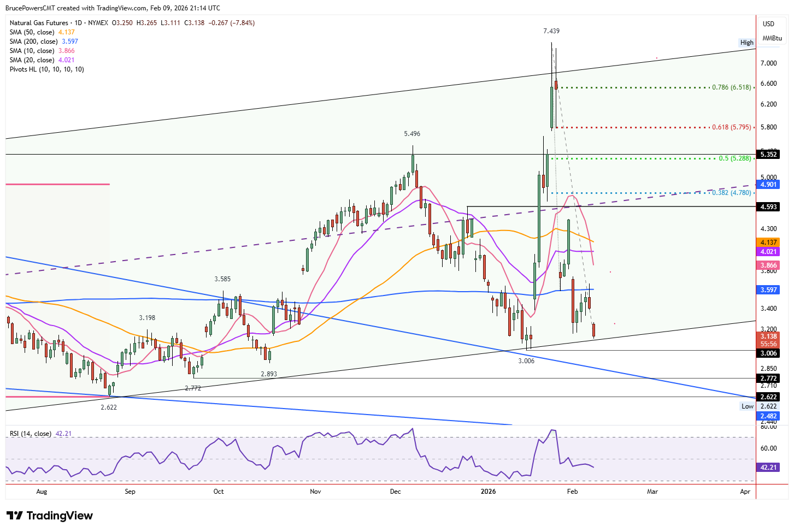Viewport: 794px width, 532px height.
Task: Click the Feb label on the time axis
Action: click(572, 492)
